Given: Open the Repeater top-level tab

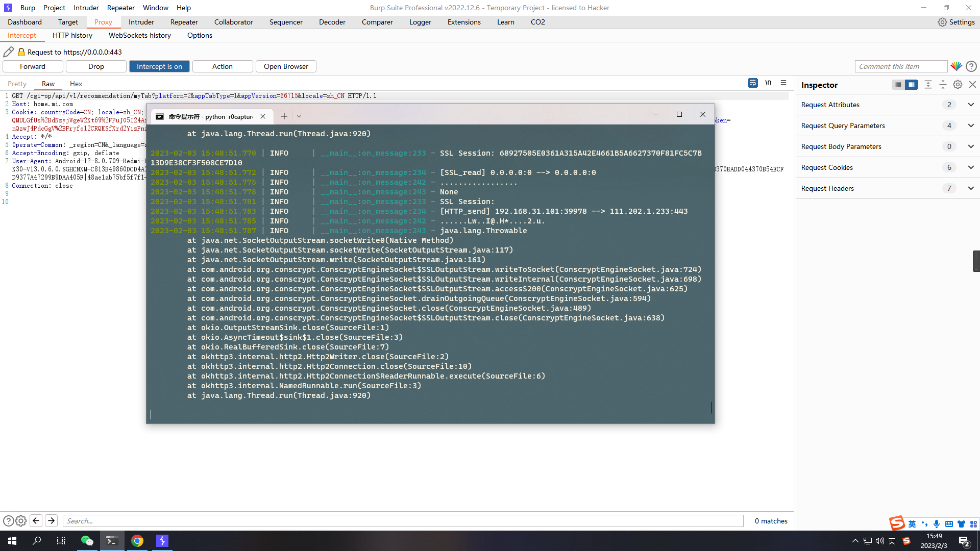Looking at the screenshot, I should click(x=184, y=22).
